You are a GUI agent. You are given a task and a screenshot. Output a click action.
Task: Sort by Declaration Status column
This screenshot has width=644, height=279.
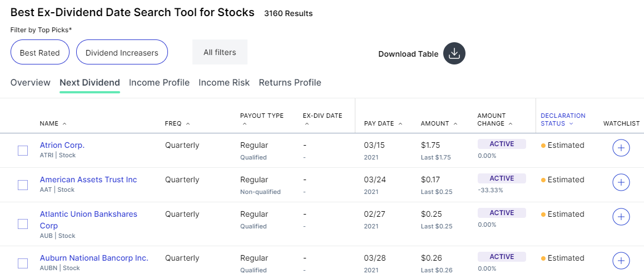[562, 119]
